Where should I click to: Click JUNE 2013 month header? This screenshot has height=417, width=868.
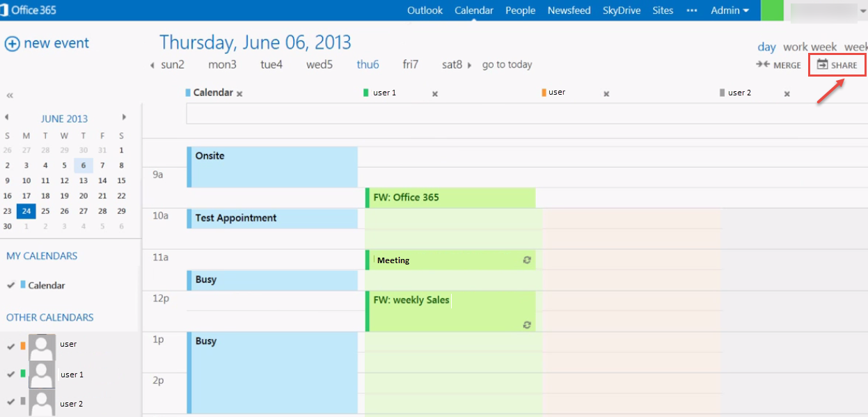[x=64, y=118]
